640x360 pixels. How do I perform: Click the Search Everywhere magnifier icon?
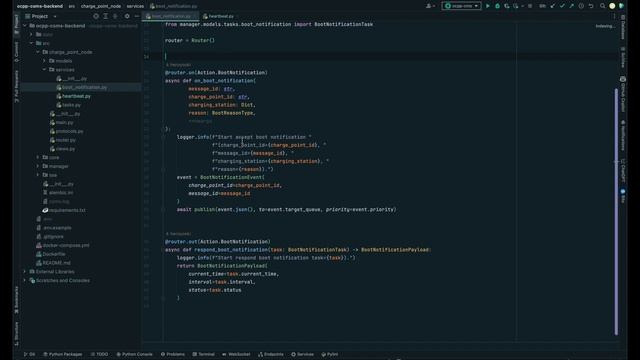602,6
